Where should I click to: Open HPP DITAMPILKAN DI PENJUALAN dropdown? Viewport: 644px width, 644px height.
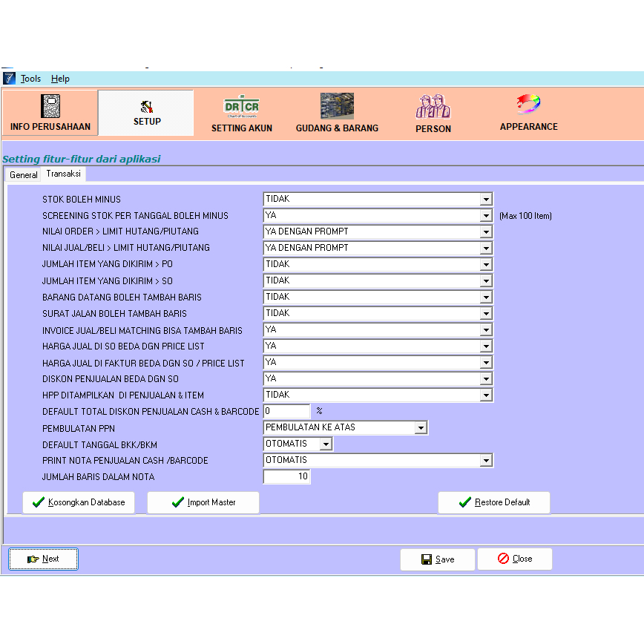point(486,395)
